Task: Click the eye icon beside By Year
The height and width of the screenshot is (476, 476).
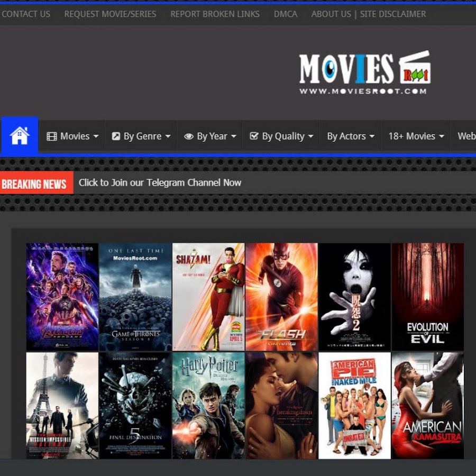Action: (188, 136)
